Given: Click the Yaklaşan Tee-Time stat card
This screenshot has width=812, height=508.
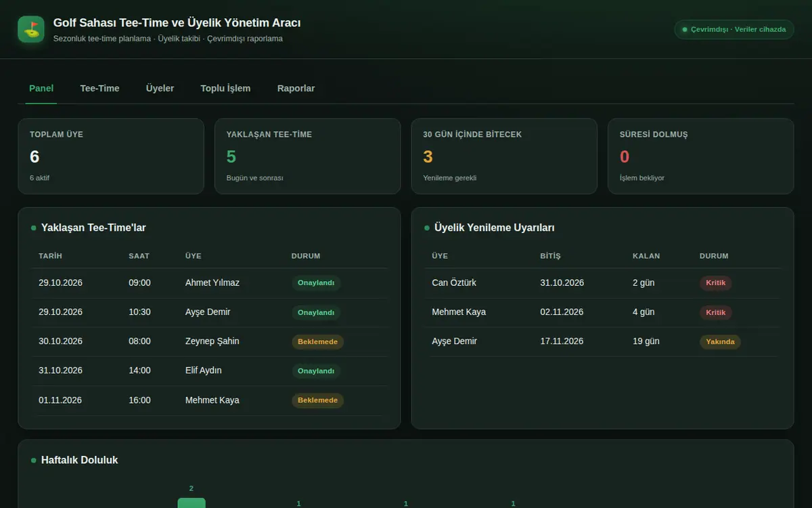Looking at the screenshot, I should click(308, 156).
